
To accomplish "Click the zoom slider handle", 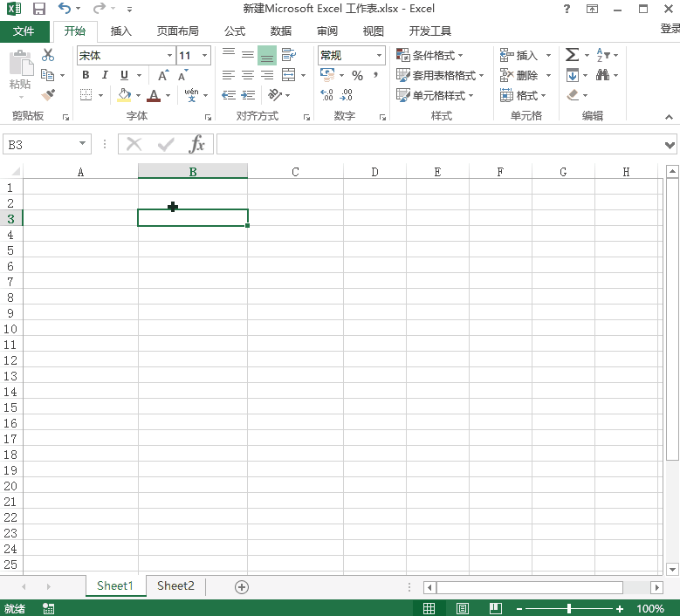I will click(569, 609).
